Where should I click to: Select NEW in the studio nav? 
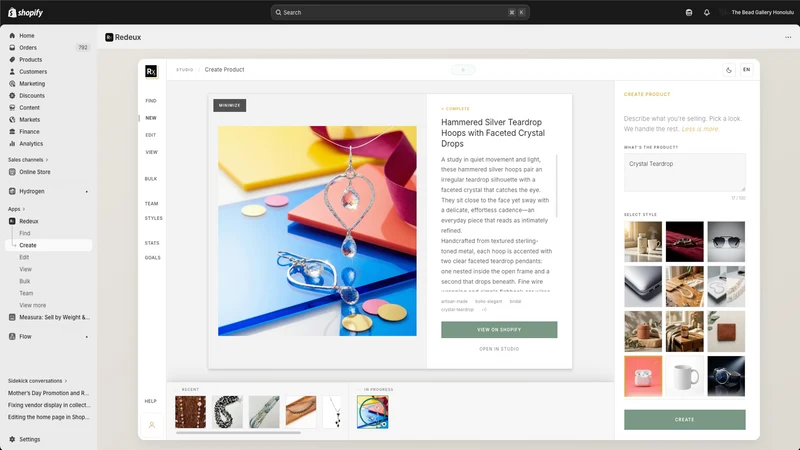coord(151,118)
